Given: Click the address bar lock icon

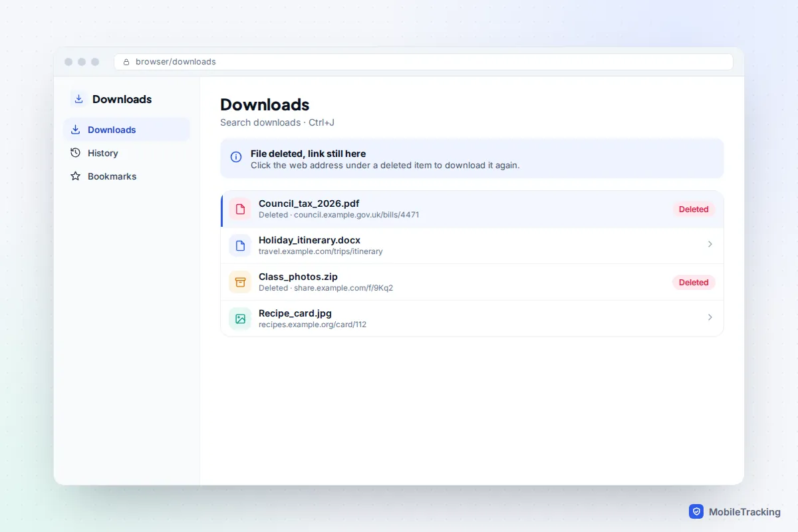Looking at the screenshot, I should [x=126, y=62].
